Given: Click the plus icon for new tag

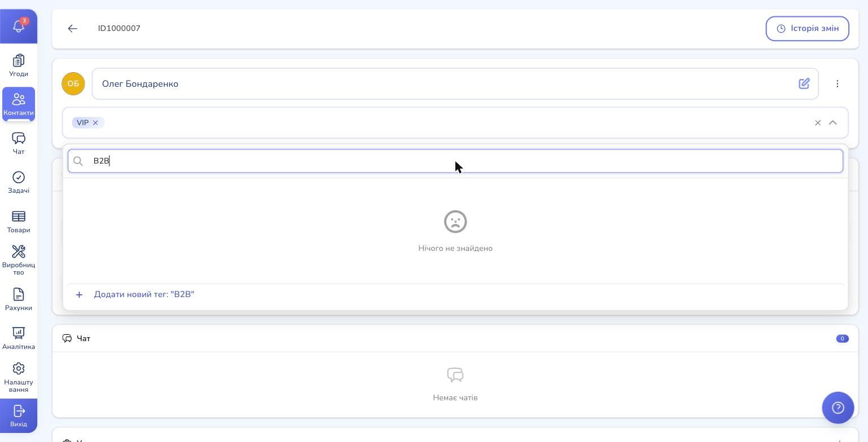Looking at the screenshot, I should coord(79,294).
